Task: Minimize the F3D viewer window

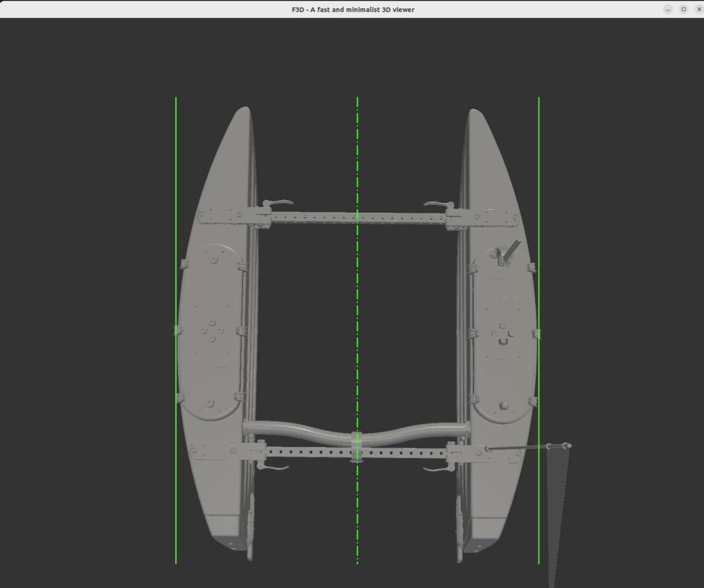Action: coord(668,10)
